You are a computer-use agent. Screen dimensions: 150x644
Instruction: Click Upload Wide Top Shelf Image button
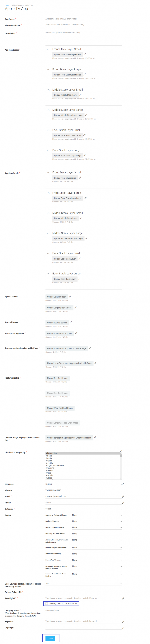click(60, 408)
